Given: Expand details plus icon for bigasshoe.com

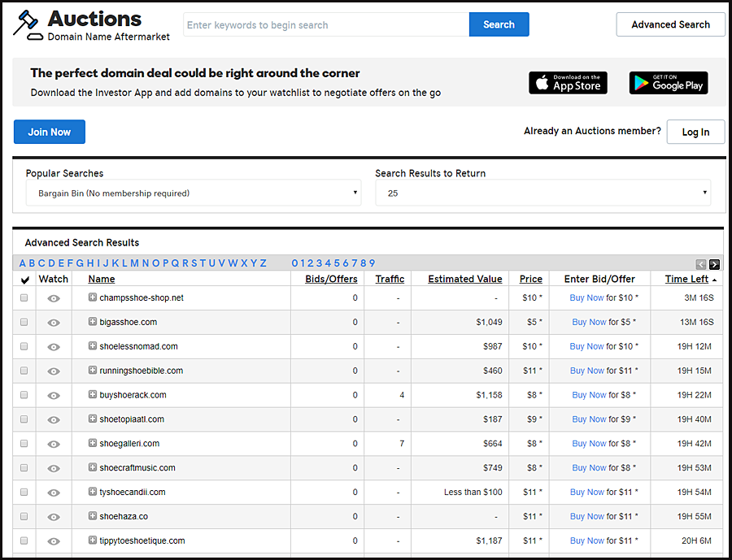Looking at the screenshot, I should [x=93, y=322].
